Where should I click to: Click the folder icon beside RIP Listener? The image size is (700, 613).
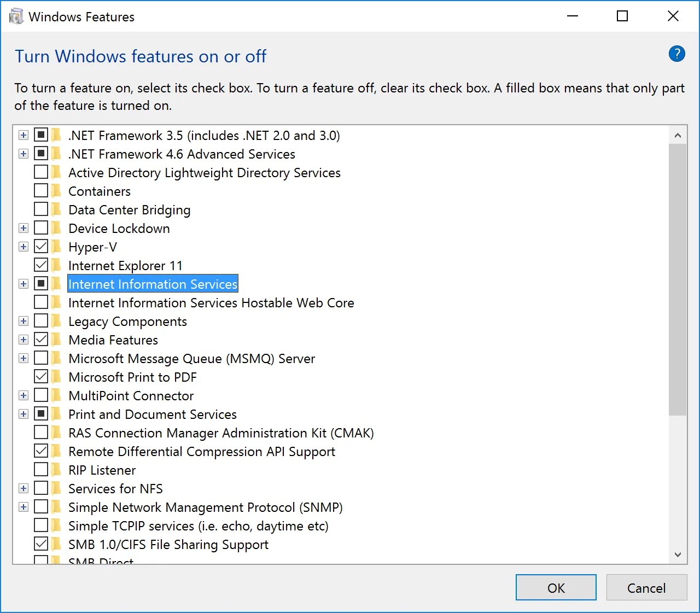click(56, 470)
